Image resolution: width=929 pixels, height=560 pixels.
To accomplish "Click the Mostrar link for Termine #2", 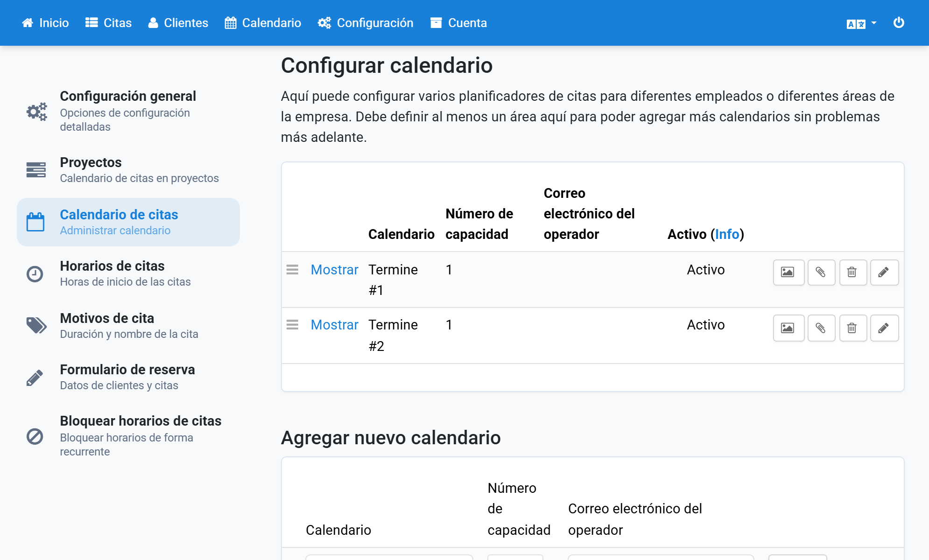I will point(335,325).
